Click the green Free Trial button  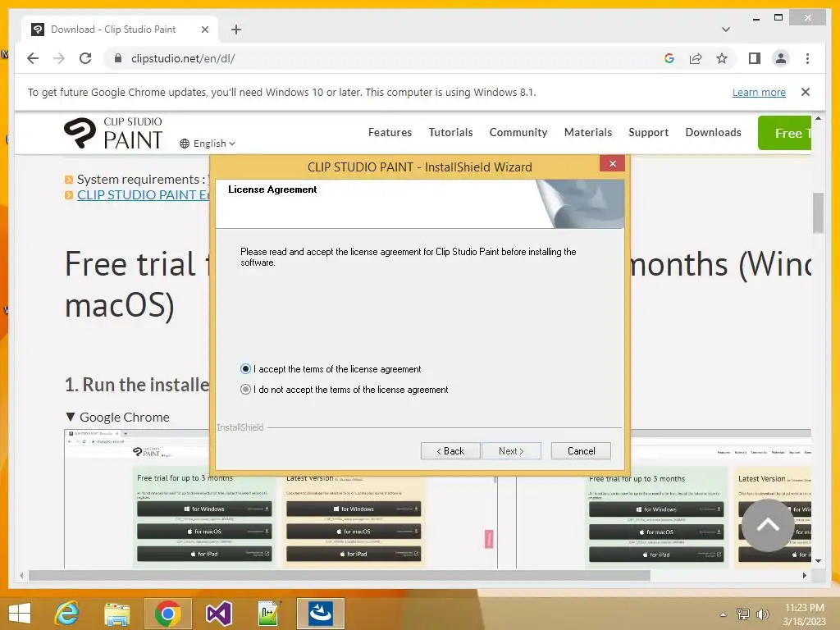(x=785, y=133)
